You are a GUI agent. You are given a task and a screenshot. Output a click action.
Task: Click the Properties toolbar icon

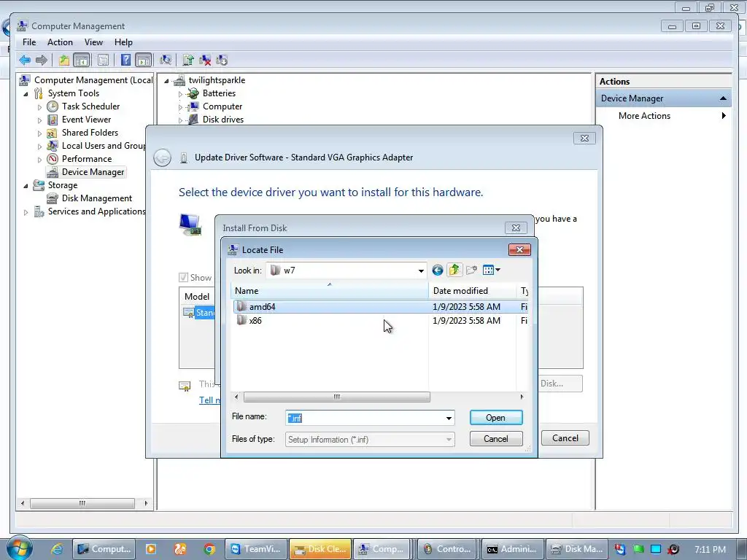pos(103,60)
